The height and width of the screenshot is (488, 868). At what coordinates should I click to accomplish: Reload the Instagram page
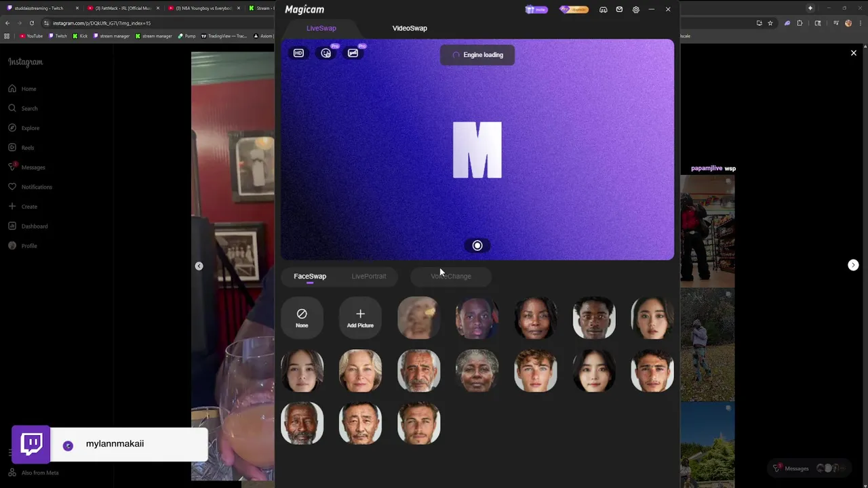point(31,23)
